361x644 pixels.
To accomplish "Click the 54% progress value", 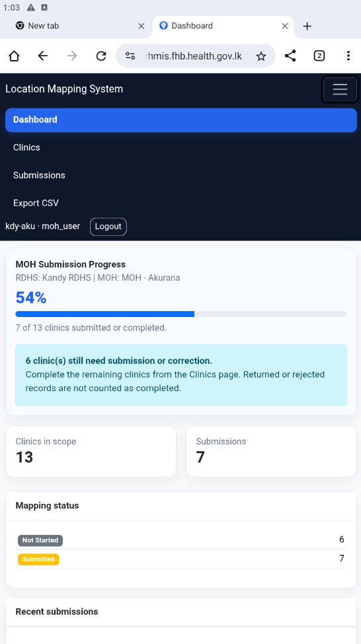I will pyautogui.click(x=31, y=298).
